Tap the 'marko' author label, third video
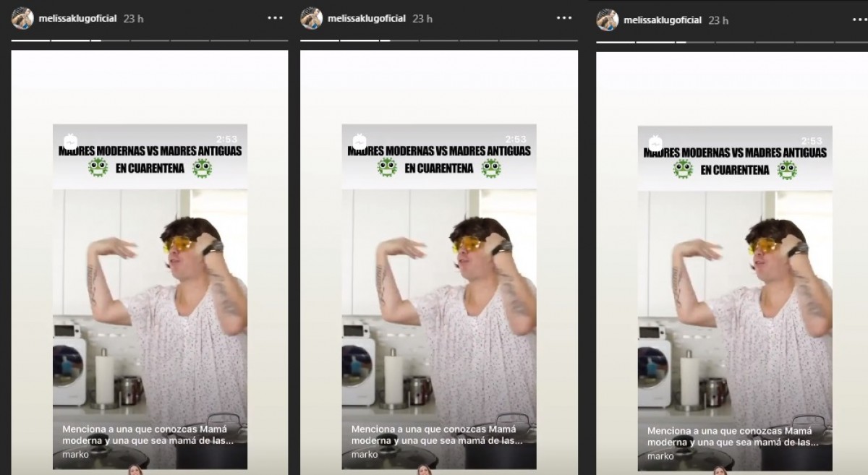This screenshot has width=868, height=475. (660, 456)
